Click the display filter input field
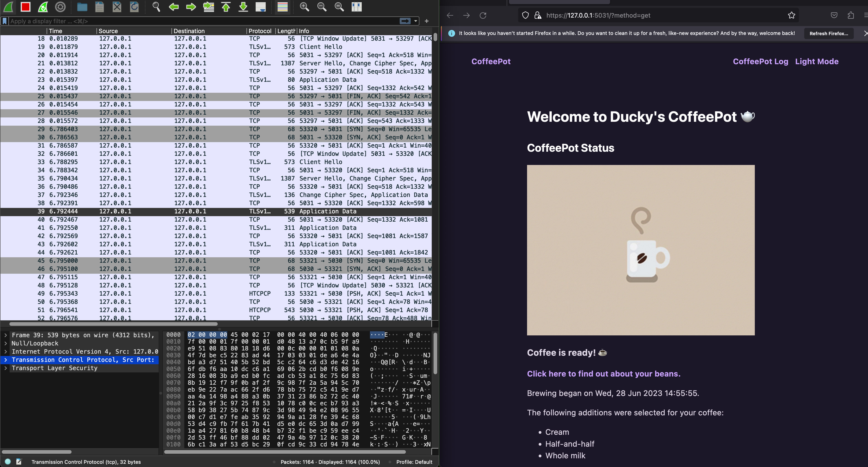868x467 pixels. 202,21
